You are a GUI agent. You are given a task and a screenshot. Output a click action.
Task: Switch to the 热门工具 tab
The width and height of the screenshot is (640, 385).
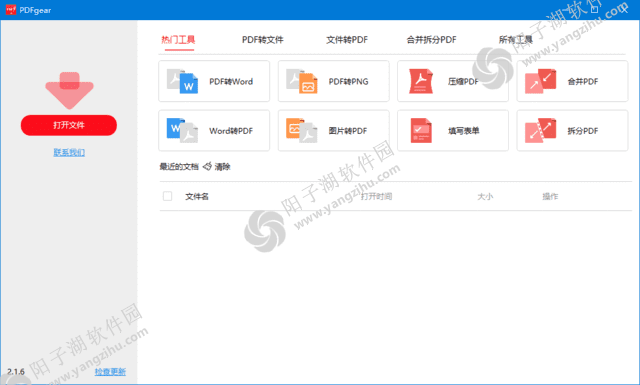[x=178, y=40]
